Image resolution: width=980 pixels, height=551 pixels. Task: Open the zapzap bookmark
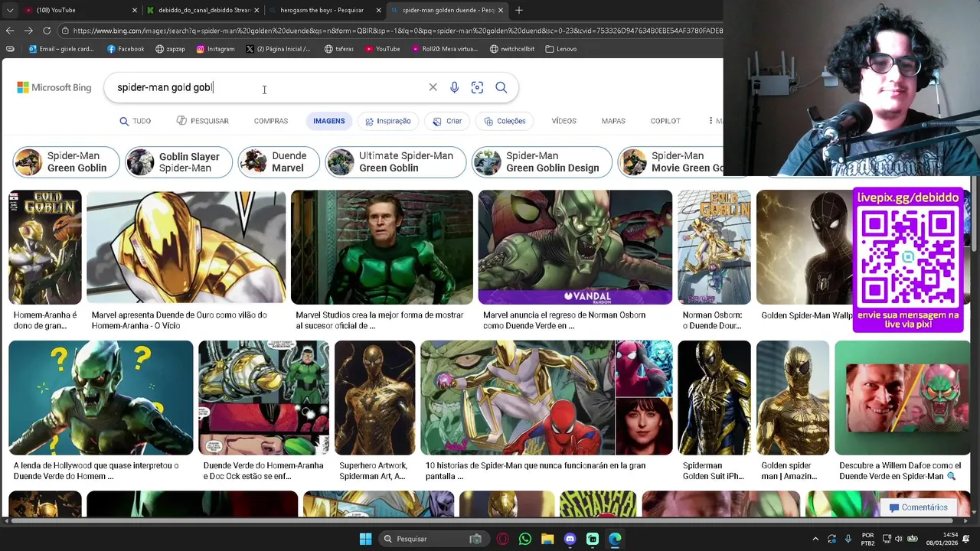(x=170, y=49)
